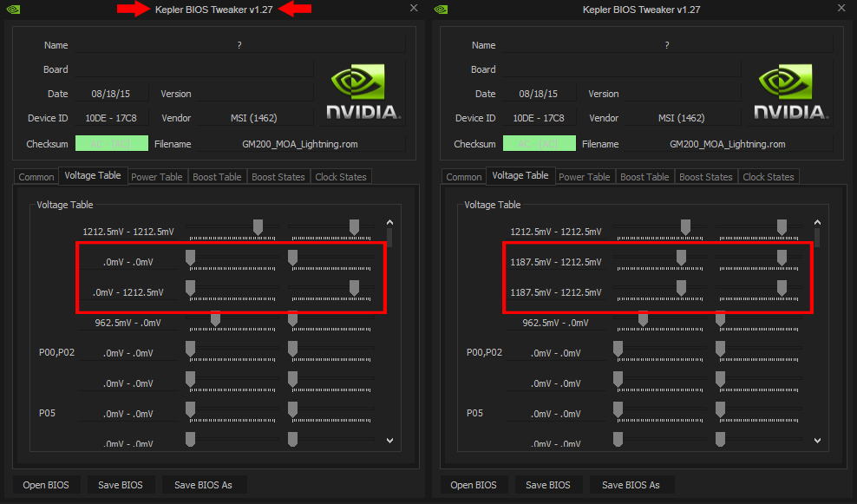This screenshot has width=857, height=504.
Task: Click the scroll up arrow in right voltage table
Action: coord(817,222)
